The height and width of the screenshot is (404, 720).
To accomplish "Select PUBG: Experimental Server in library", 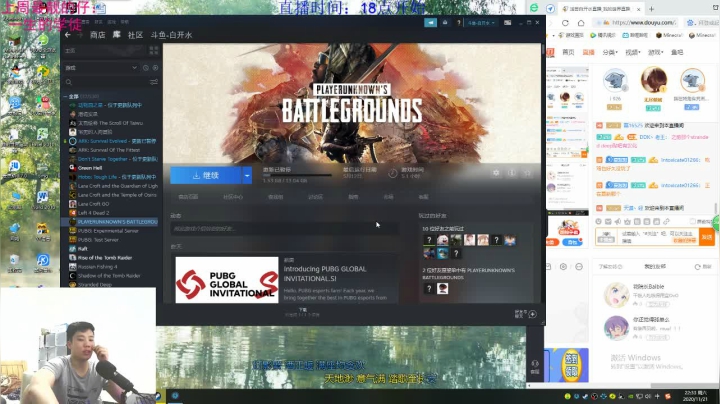I will [x=107, y=231].
